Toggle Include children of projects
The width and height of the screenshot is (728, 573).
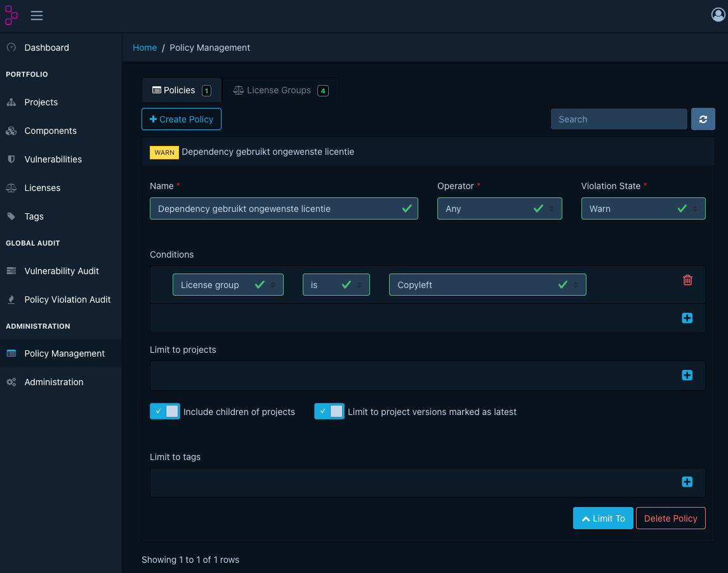(x=165, y=411)
